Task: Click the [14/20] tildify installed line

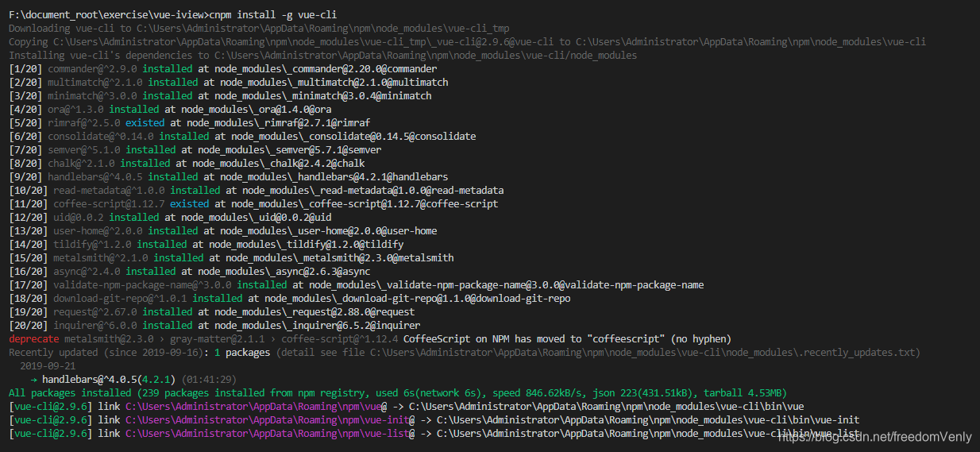Action: [x=206, y=244]
